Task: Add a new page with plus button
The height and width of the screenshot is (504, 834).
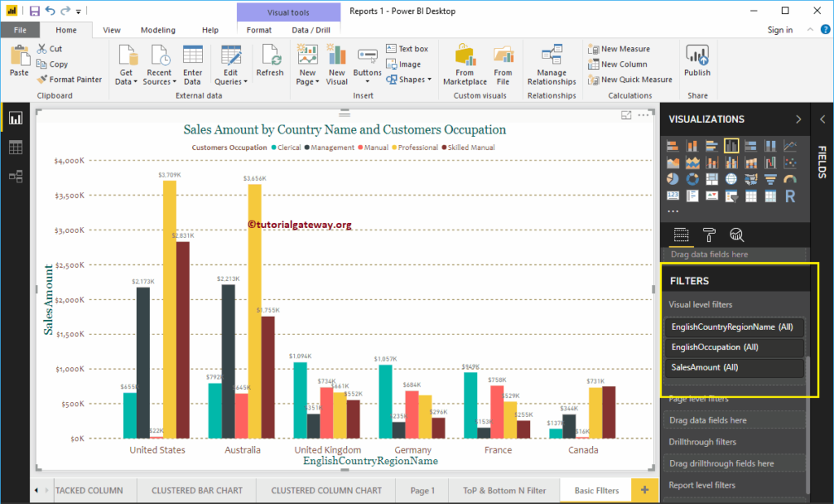Action: [x=645, y=490]
